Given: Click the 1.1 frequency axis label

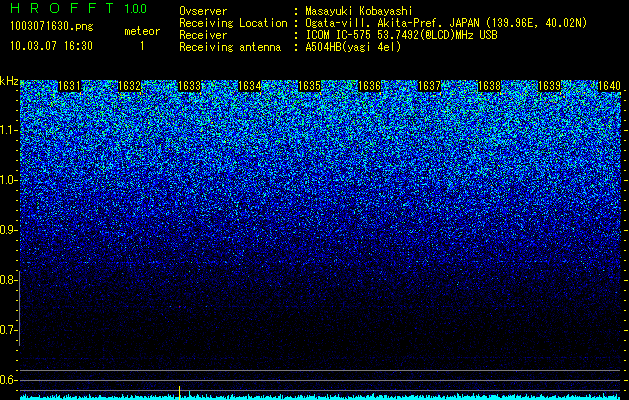Looking at the screenshot, I should point(7,130).
